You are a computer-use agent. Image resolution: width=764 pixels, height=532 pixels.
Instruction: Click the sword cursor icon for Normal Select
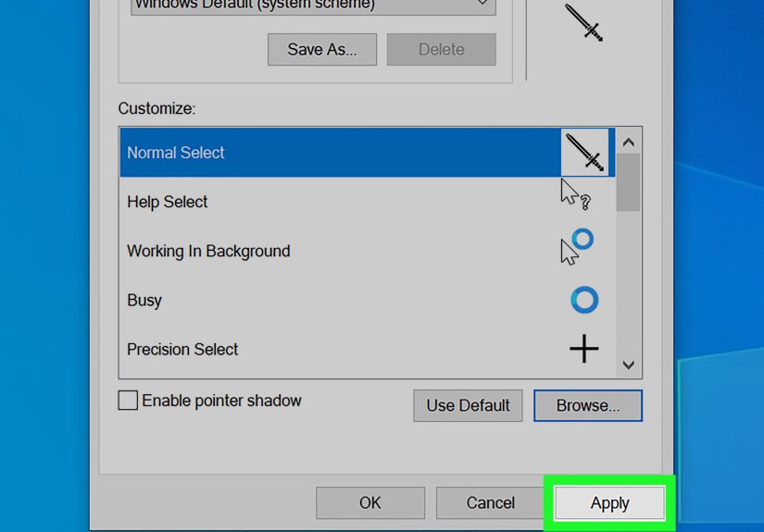pos(584,153)
